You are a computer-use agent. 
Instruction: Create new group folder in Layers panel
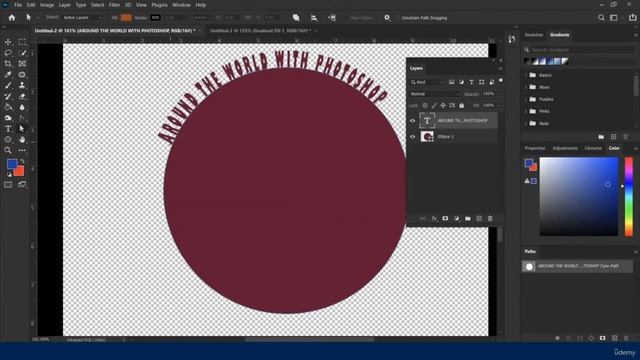(x=468, y=219)
